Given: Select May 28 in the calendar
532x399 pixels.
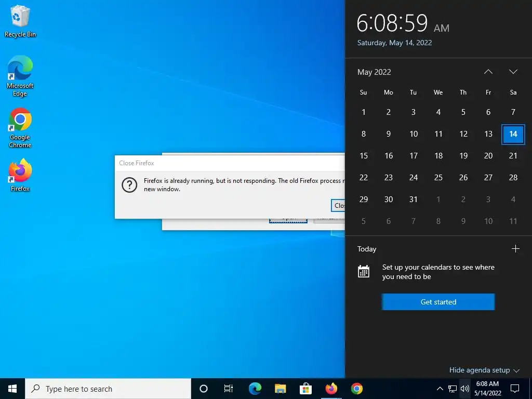Looking at the screenshot, I should 513,178.
